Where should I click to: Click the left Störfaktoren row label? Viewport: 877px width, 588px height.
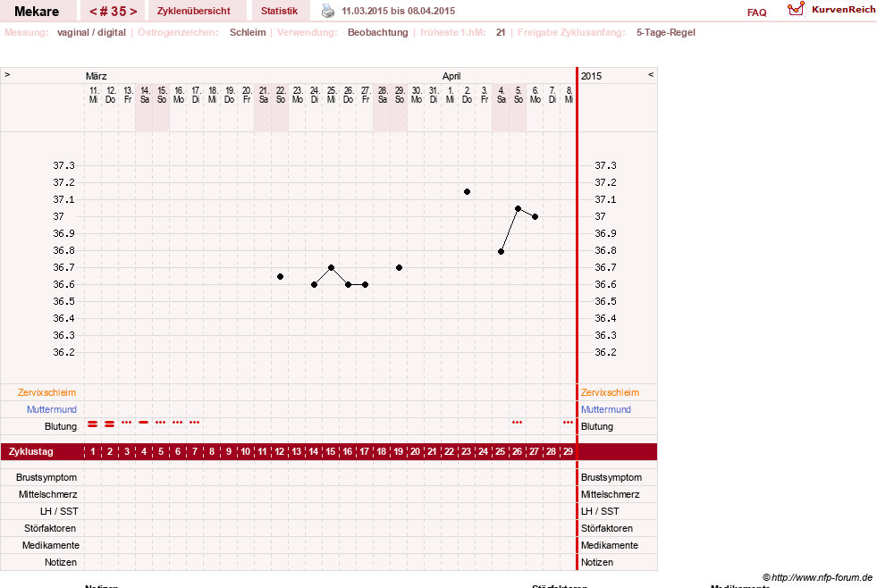(x=50, y=528)
